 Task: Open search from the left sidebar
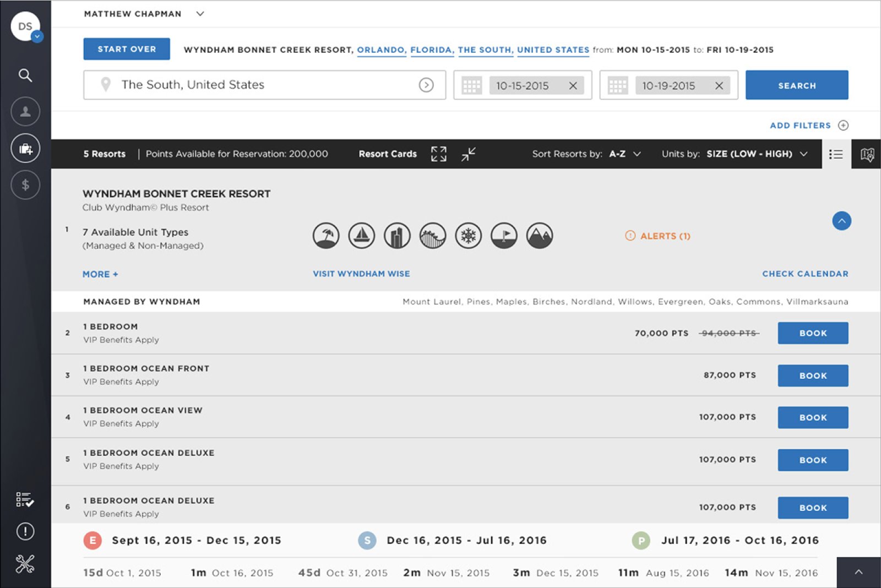[25, 75]
